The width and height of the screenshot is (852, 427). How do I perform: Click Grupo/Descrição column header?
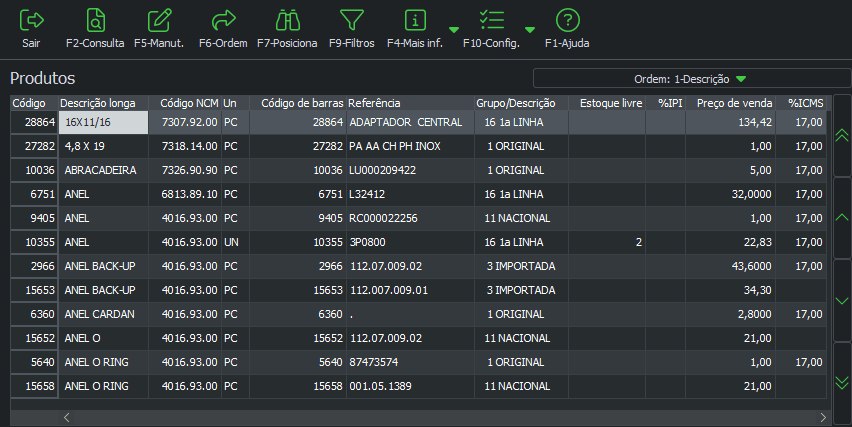click(x=522, y=103)
